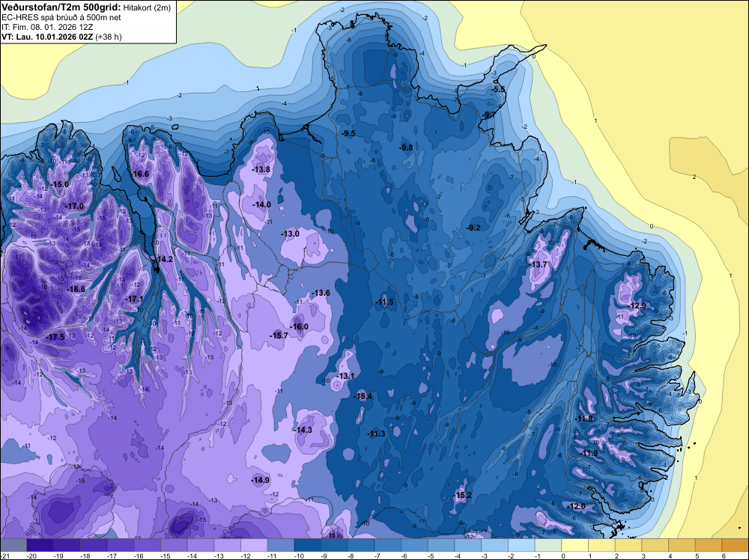Click the 'VT: Lau. 10.01.2026 02Z' valid time
Image resolution: width=749 pixels, height=560 pixels.
click(x=47, y=37)
